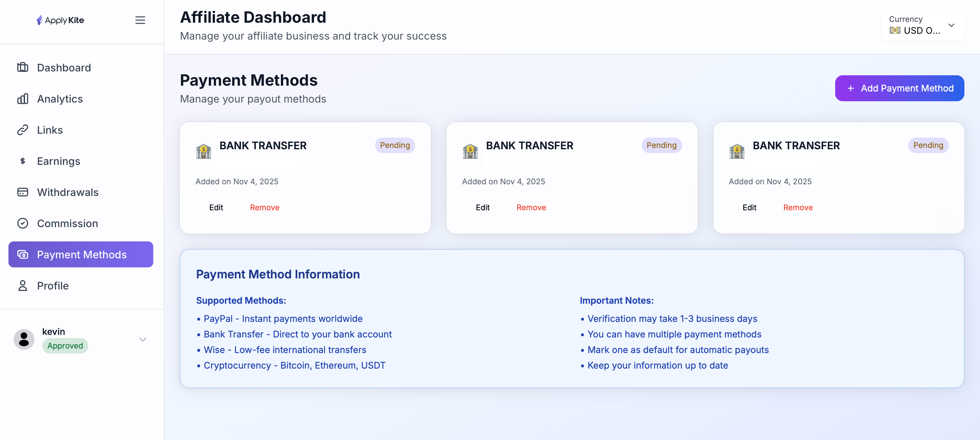Edit the first bank transfer method
The height and width of the screenshot is (440, 980).
tap(216, 207)
